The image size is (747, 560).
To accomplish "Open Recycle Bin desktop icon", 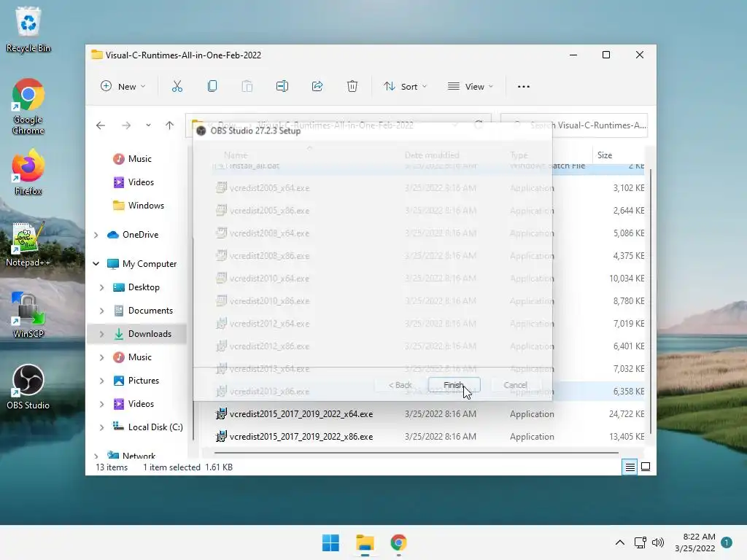I will pyautogui.click(x=28, y=29).
